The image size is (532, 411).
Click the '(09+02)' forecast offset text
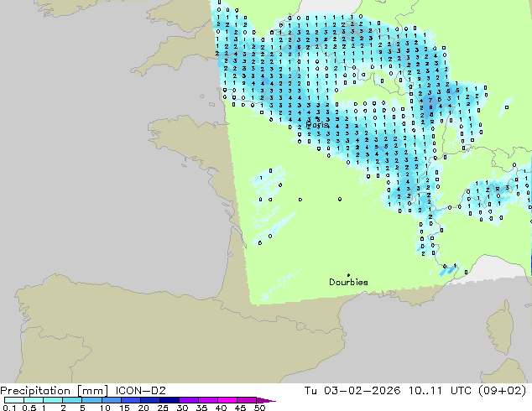click(x=503, y=391)
